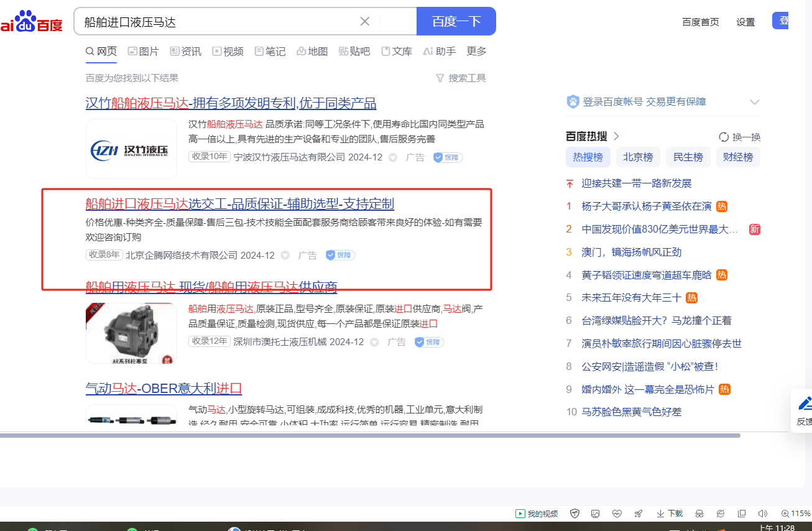Open hot search 马苏脸色黑黄气色好差
This screenshot has height=531, width=812.
(x=632, y=412)
